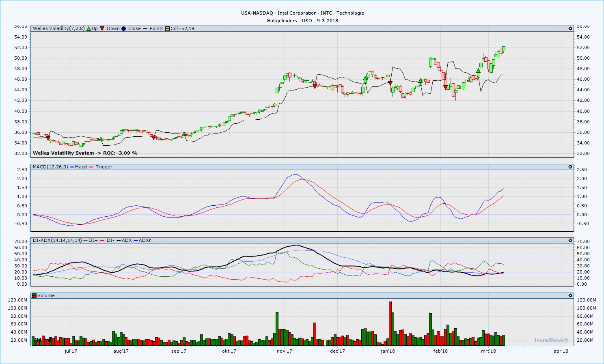Click the dark blue Close dot legend icon
Screen dimensions: 604x364
(x=124, y=28)
